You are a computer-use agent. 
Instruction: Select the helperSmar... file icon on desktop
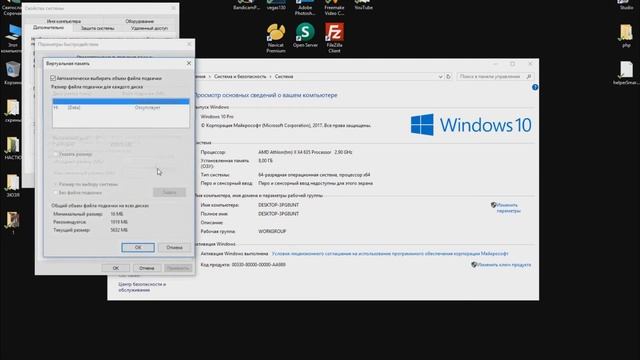click(626, 73)
